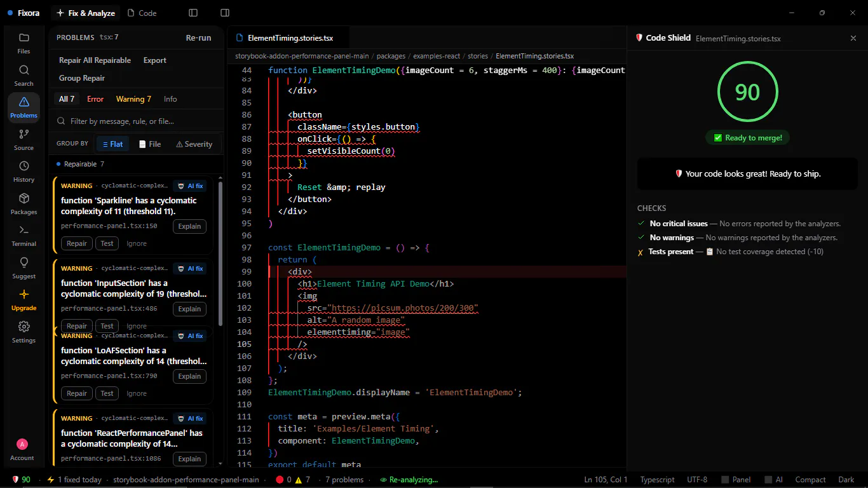The image size is (868, 488).
Task: Click the 'stories' breadcrumb segment
Action: coord(478,56)
